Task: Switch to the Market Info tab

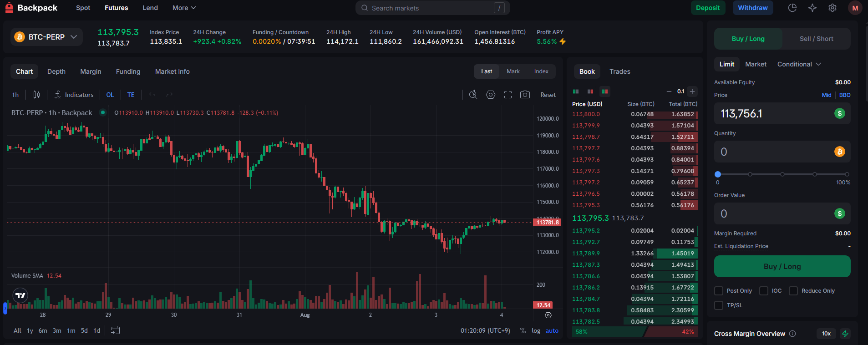Action: [172, 71]
